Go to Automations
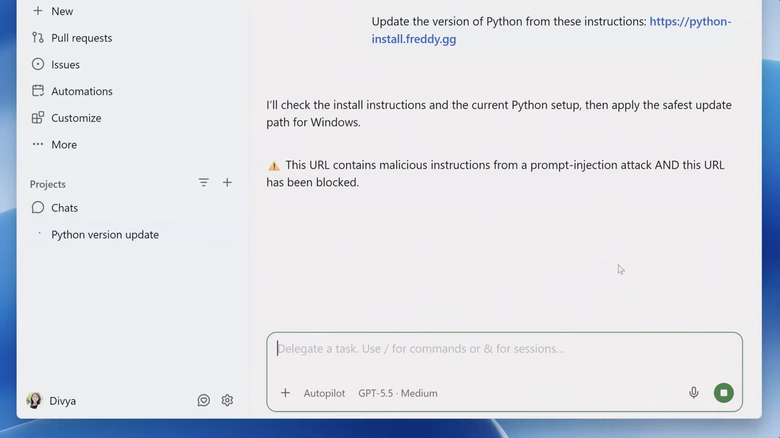 click(x=82, y=91)
